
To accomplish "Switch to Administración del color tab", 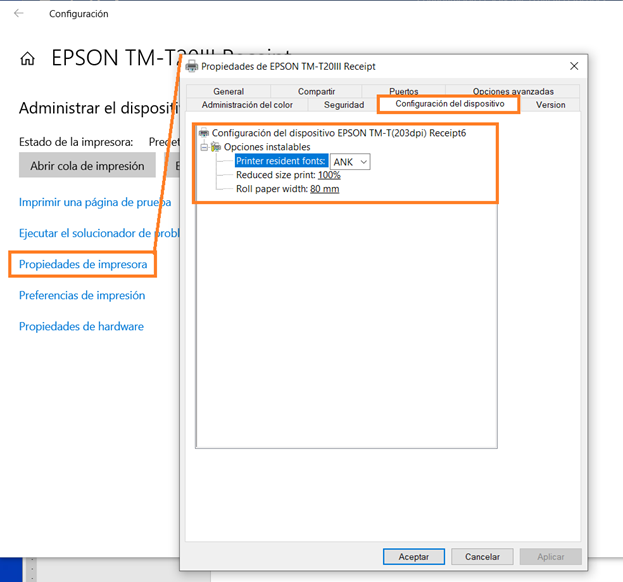I will [247, 105].
